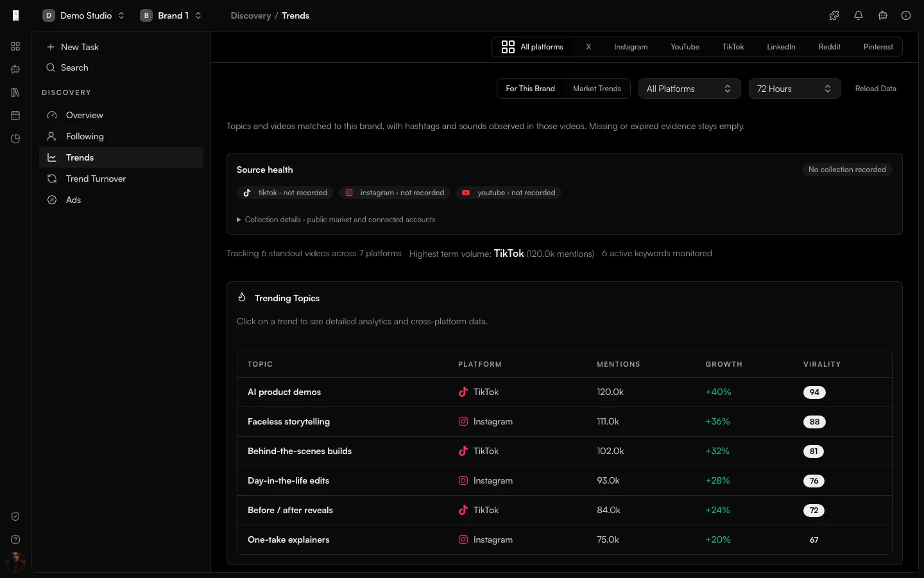Open the Demo Studio workspace switcher
Viewport: 924px width, 578px height.
(83, 15)
